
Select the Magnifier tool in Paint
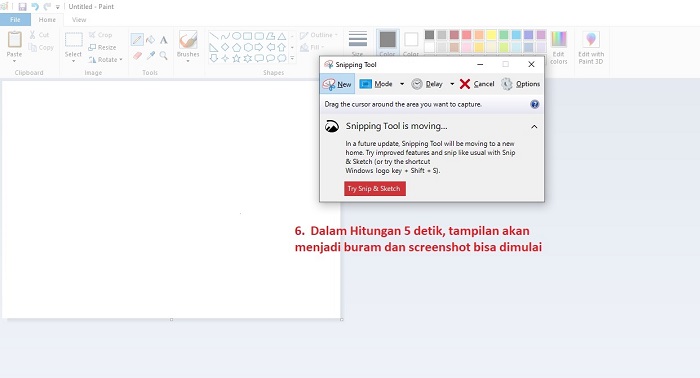click(x=164, y=56)
